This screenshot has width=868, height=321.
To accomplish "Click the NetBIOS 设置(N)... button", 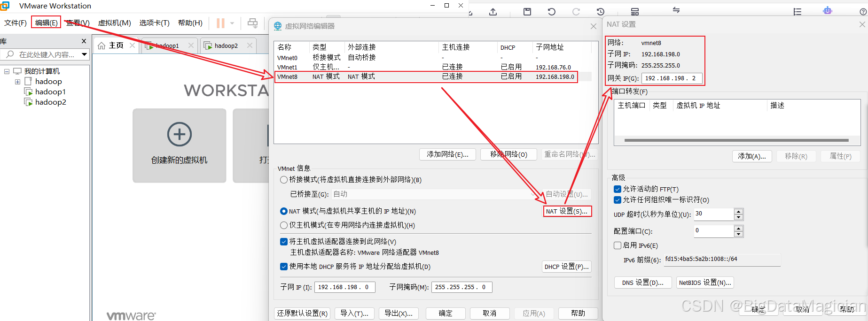I will (705, 283).
